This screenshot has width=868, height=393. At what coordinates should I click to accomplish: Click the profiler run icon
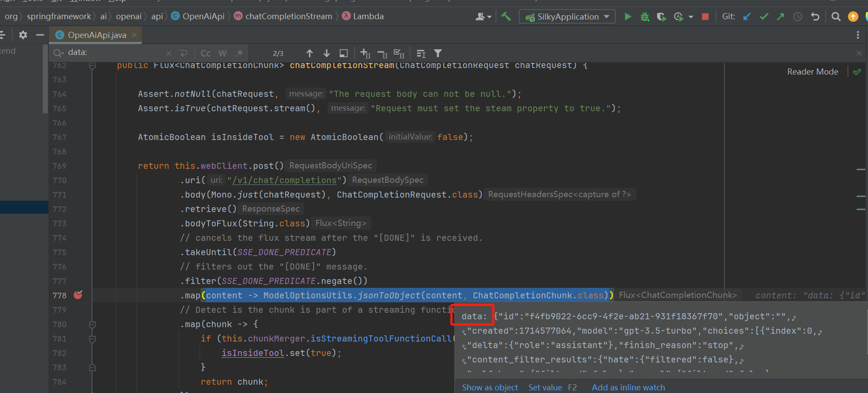(x=678, y=17)
